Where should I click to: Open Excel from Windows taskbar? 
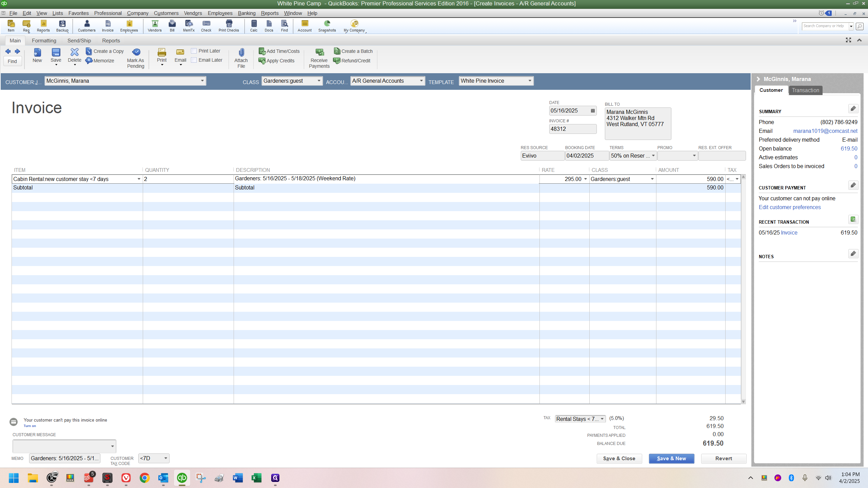point(256,478)
